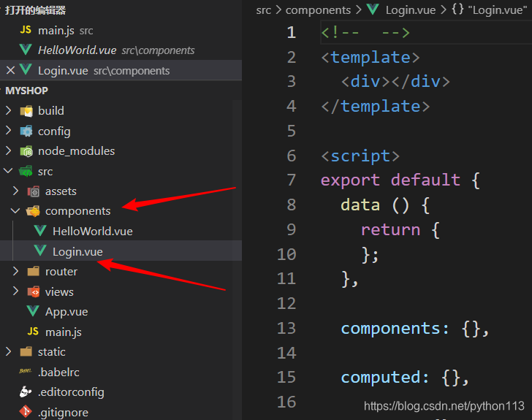This screenshot has width=532, height=420.
Task: Click the editorconfig mouse icon
Action: coord(26,392)
